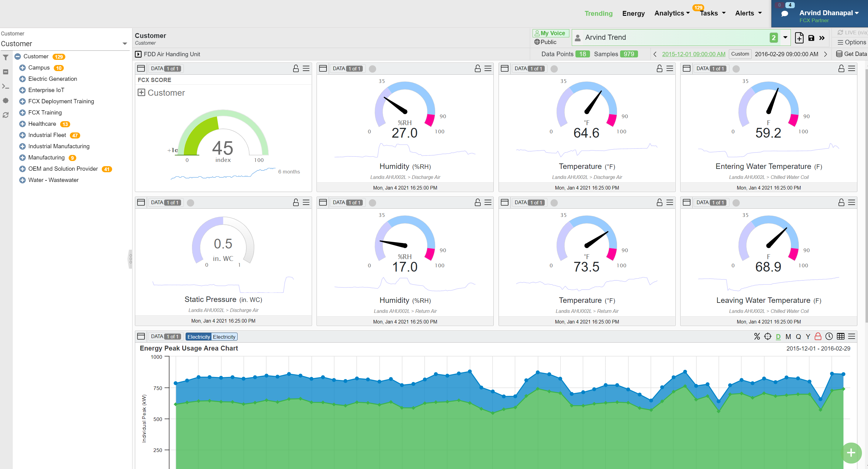Expand the Campus tree node
The image size is (868, 469).
coord(22,68)
